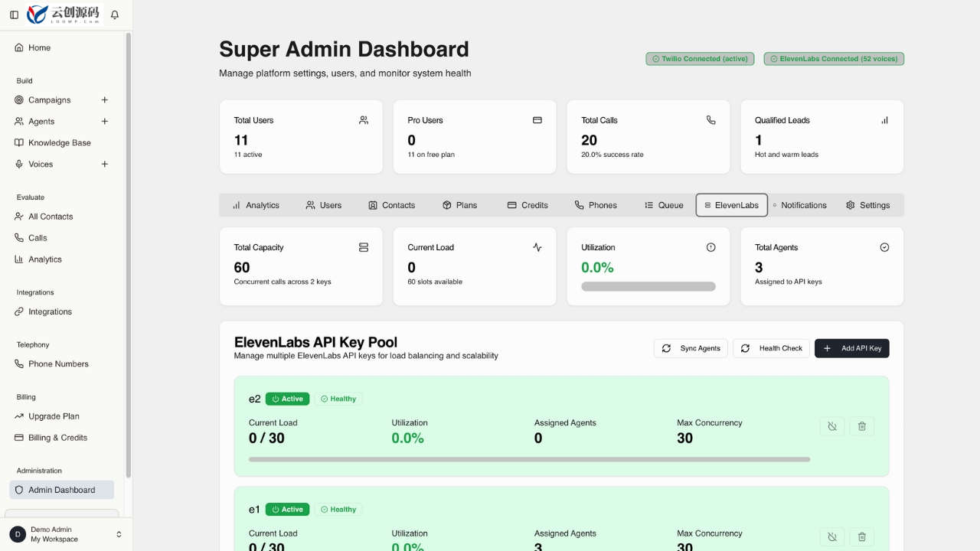Delete the e2 API key trash icon
980x551 pixels.
pos(862,426)
